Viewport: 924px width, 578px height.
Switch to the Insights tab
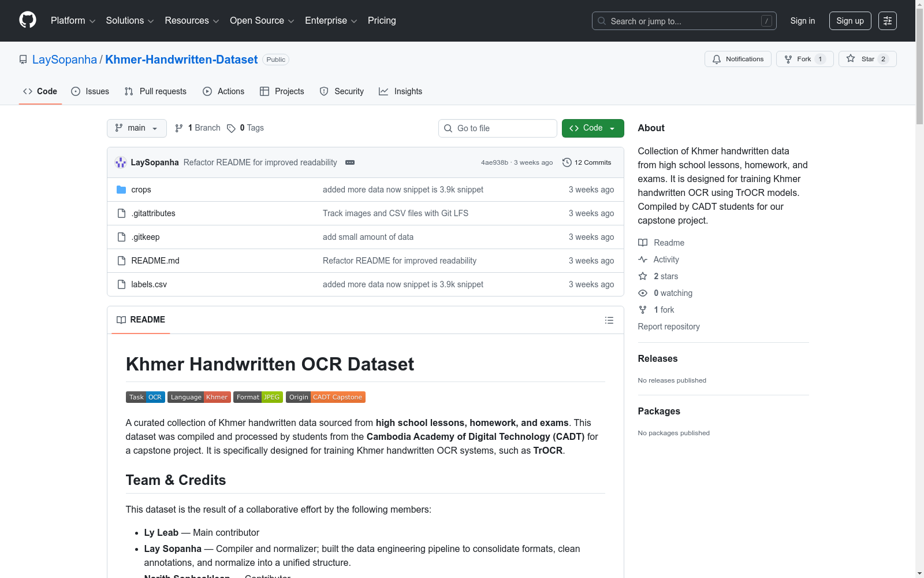[x=401, y=91]
